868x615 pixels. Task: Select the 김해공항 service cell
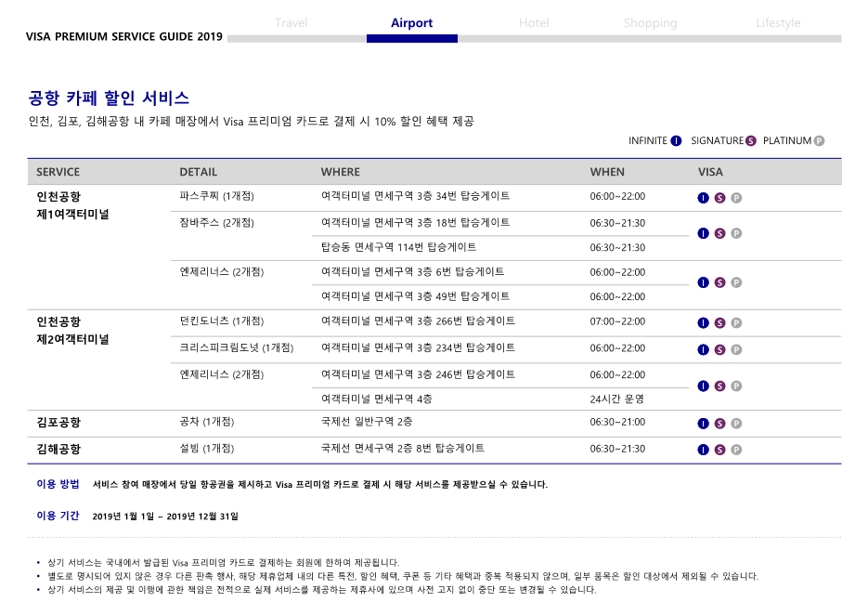(x=58, y=449)
